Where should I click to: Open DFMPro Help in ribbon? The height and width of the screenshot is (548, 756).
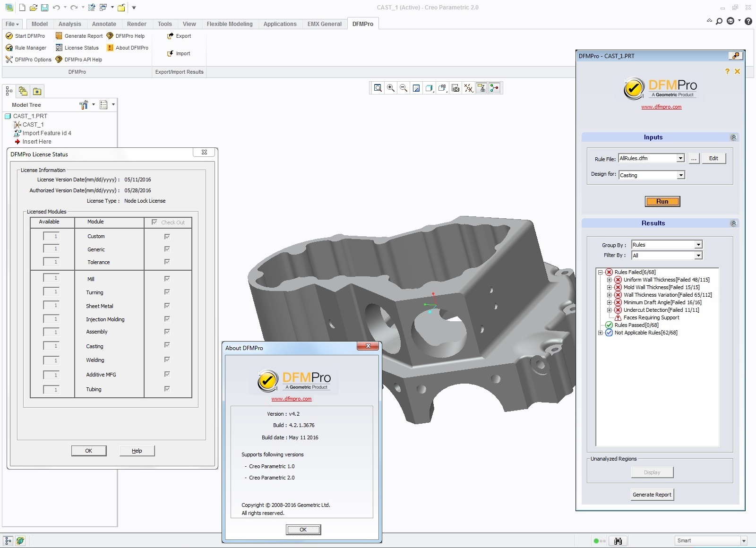point(126,36)
